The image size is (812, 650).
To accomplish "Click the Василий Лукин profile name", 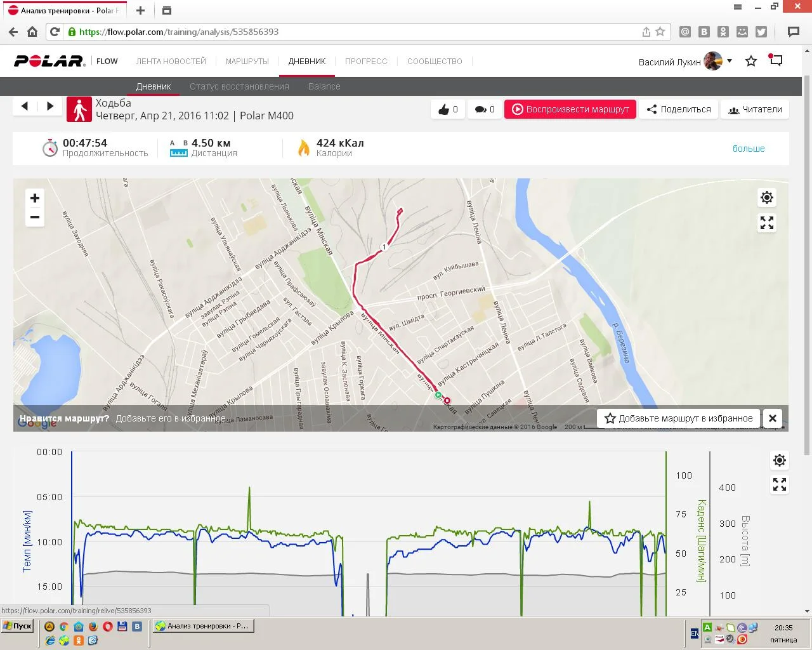I will 669,62.
